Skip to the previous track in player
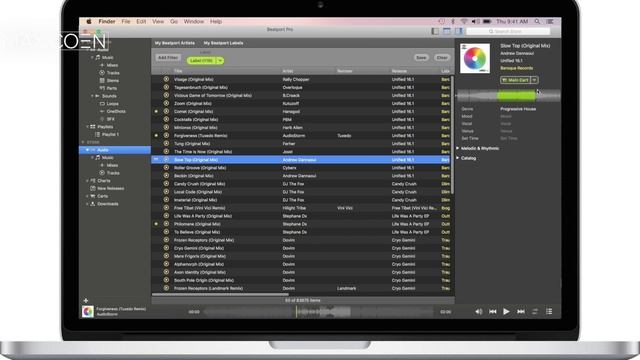640x360 pixels. coord(493,311)
